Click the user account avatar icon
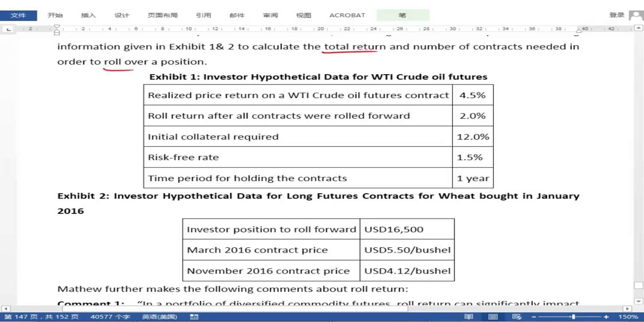Viewport: 644px width, 322px height. tap(636, 15)
